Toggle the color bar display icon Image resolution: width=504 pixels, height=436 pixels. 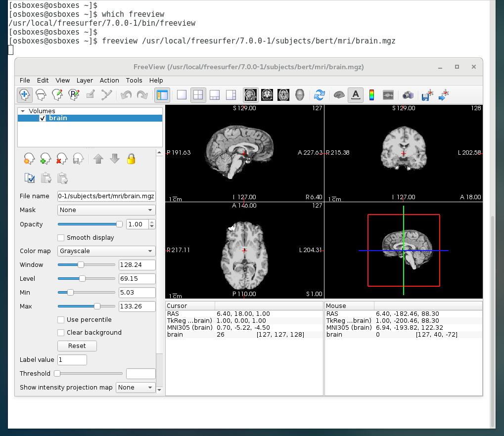coord(372,94)
